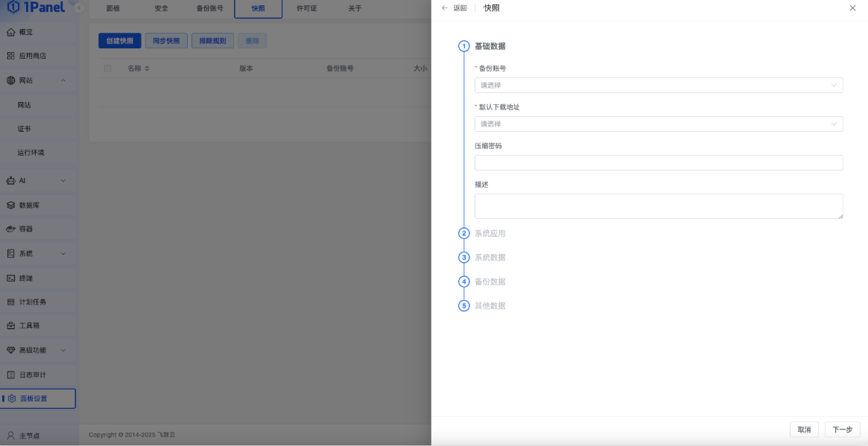868x446 pixels.
Task: Open 日志审计 log audit icon
Action: coord(11,375)
